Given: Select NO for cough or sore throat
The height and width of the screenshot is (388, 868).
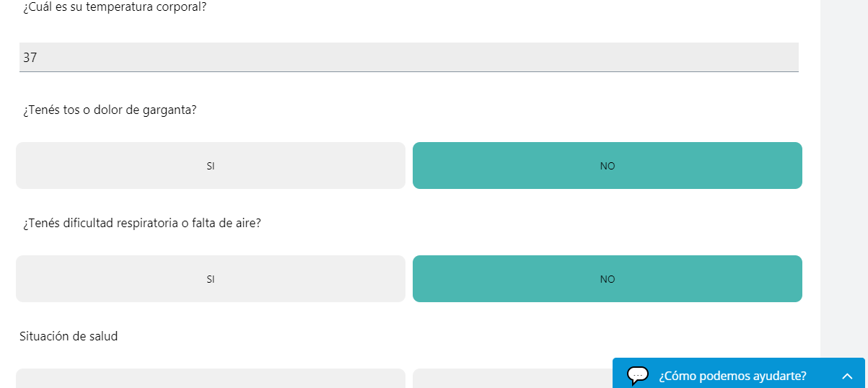Looking at the screenshot, I should (607, 166).
